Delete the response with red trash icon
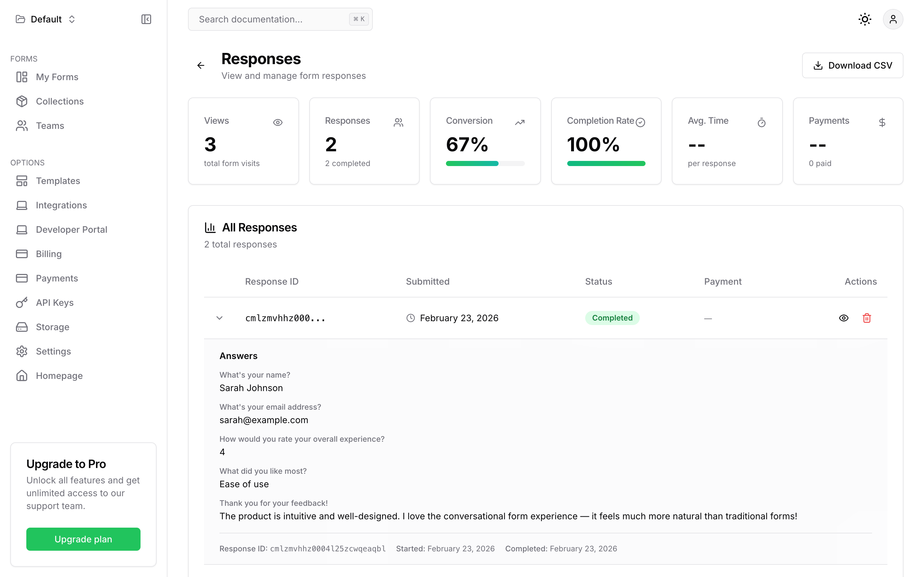This screenshot has width=924, height=577. click(x=867, y=318)
